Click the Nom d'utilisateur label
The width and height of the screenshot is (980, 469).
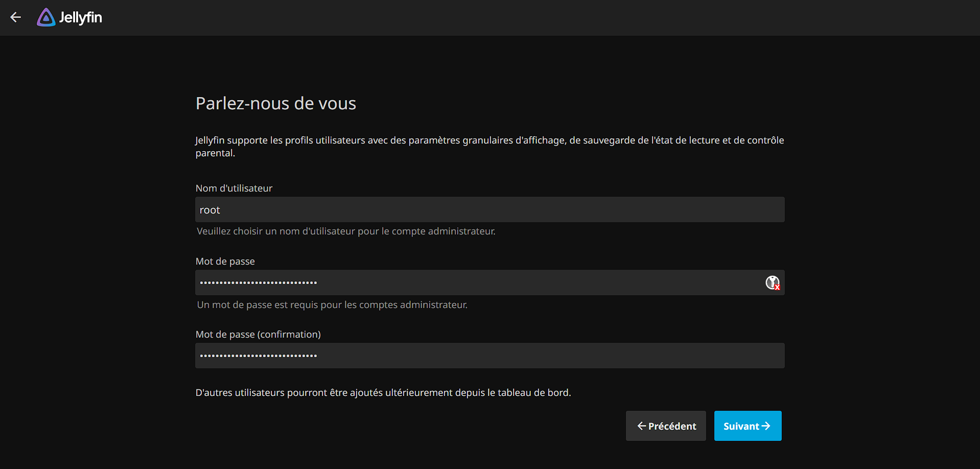click(x=234, y=189)
